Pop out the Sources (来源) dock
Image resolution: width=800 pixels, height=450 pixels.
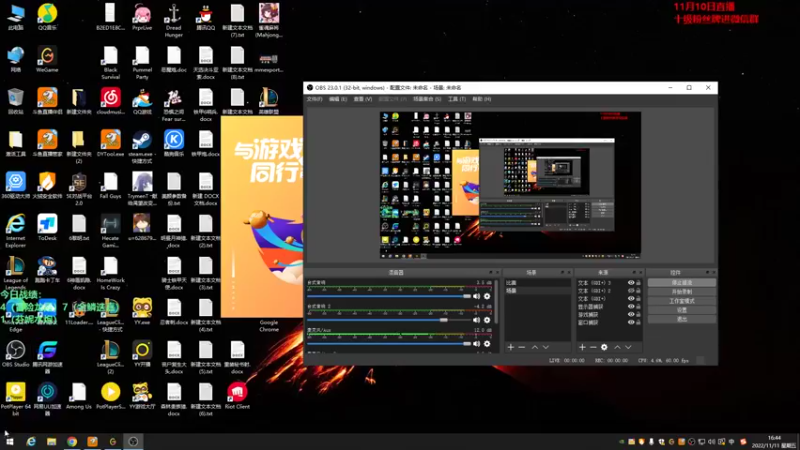point(634,272)
